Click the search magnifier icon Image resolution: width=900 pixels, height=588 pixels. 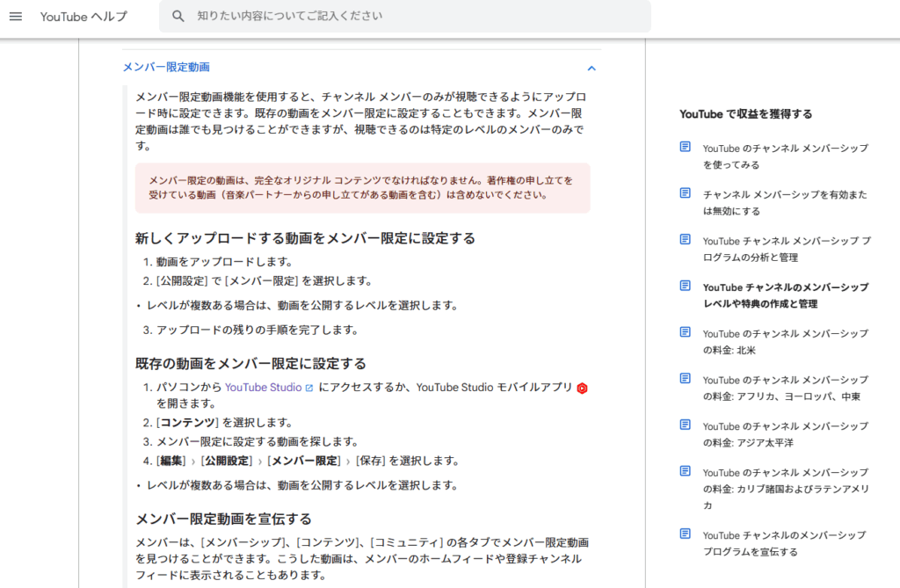(x=178, y=17)
